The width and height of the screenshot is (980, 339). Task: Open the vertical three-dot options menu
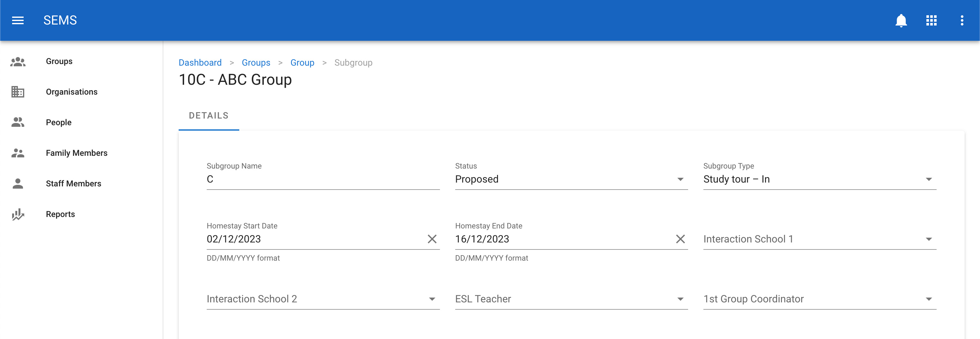tap(962, 20)
